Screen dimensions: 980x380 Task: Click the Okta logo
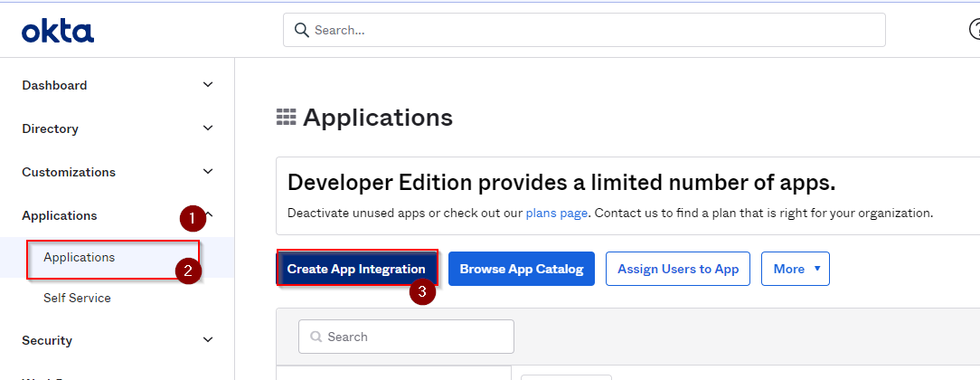pyautogui.click(x=58, y=32)
